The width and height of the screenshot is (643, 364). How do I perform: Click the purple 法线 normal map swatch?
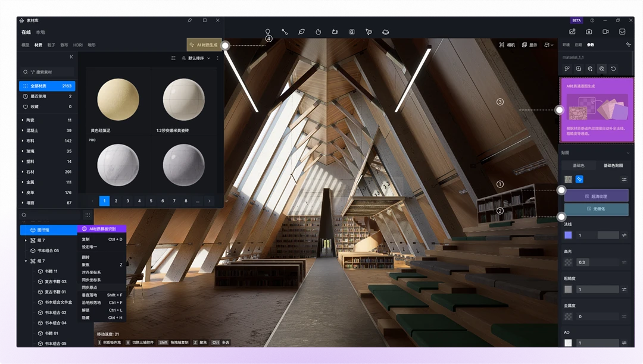pyautogui.click(x=568, y=236)
